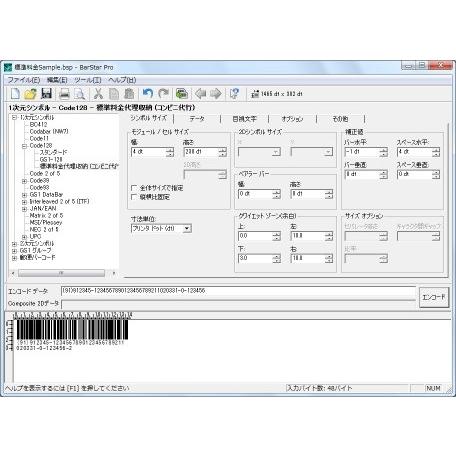This screenshot has width=456, height=456.
Task: Open the ヘルプ(H) menu
Action: [x=122, y=80]
